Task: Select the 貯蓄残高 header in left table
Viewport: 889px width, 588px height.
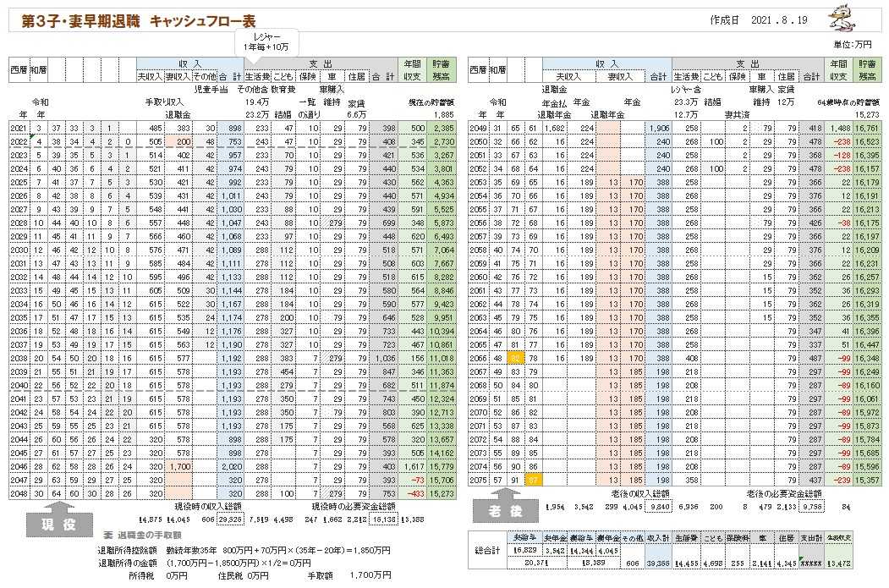Action: [x=441, y=69]
